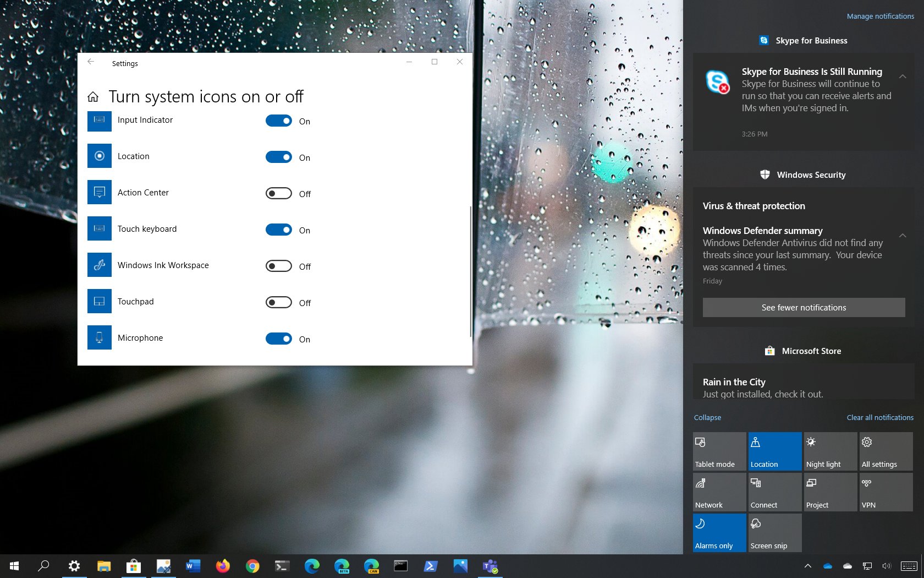The width and height of the screenshot is (924, 578).
Task: Turn on the Action Center toggle
Action: pyautogui.click(x=279, y=193)
